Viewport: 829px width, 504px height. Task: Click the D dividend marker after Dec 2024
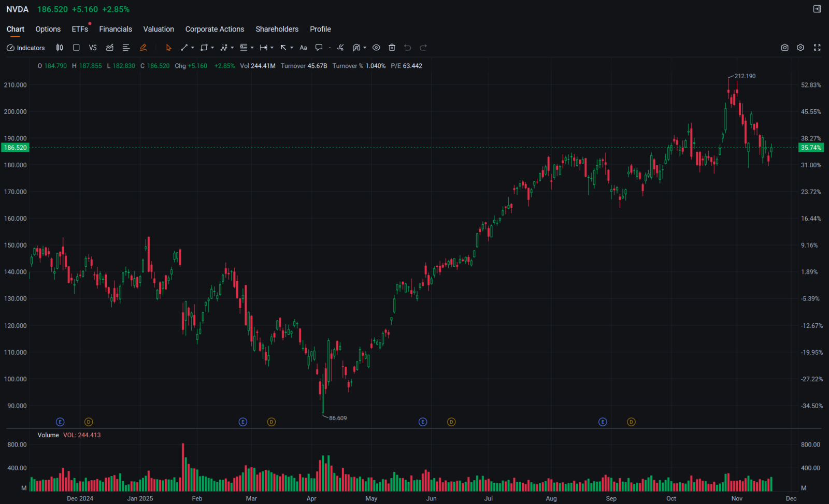click(x=89, y=422)
